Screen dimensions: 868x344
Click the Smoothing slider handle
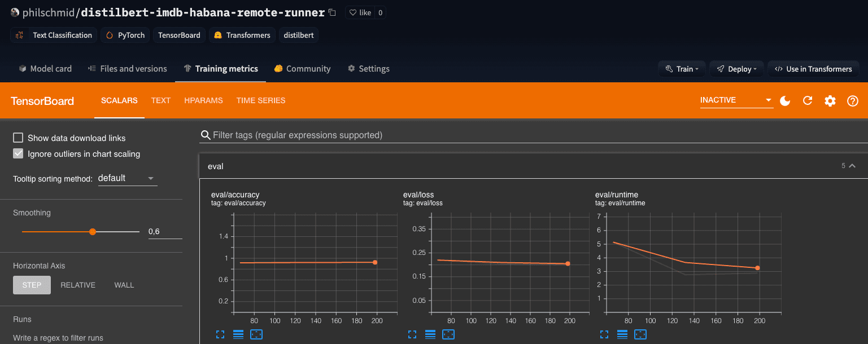(x=93, y=232)
